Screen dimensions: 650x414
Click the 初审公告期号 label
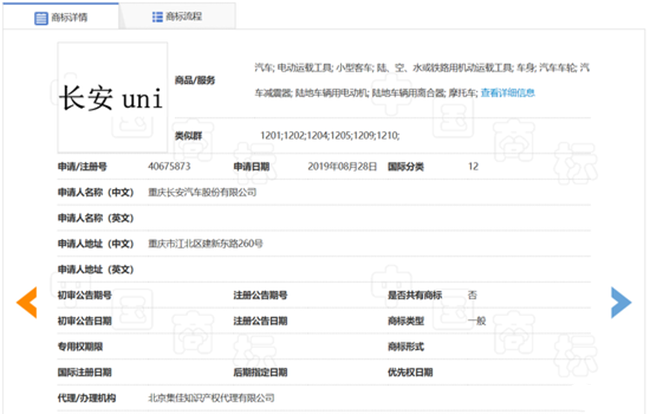click(85, 295)
